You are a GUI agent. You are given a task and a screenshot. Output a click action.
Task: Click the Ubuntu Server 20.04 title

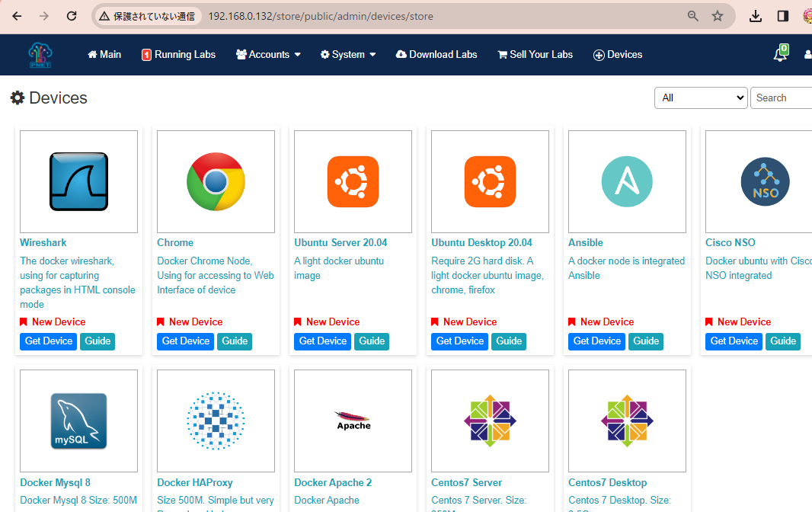click(340, 242)
